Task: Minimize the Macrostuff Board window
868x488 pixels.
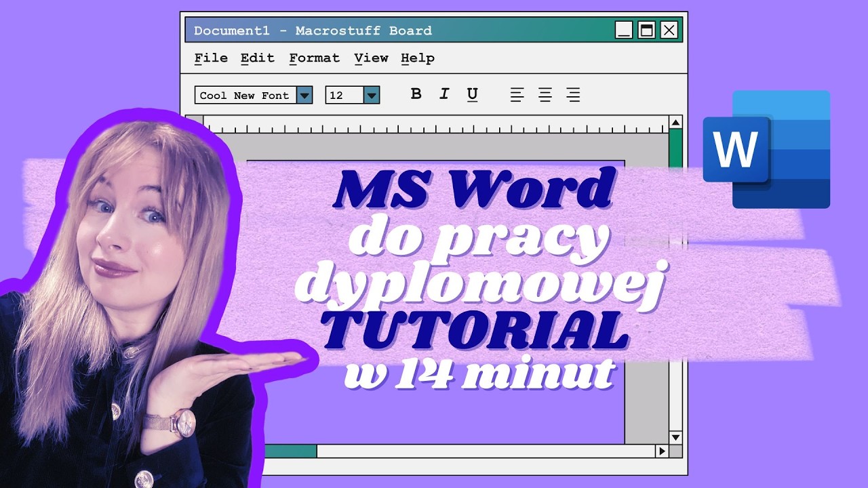Action: (624, 30)
